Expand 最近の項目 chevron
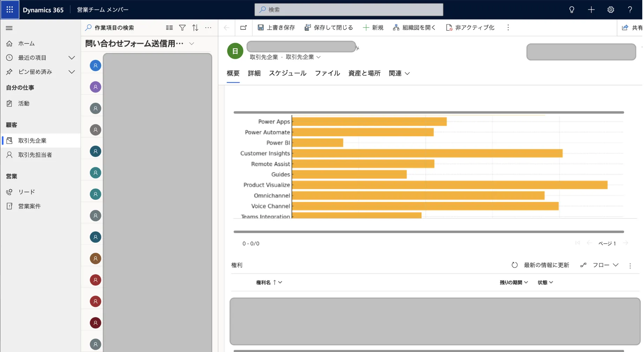644x352 pixels. 72,58
